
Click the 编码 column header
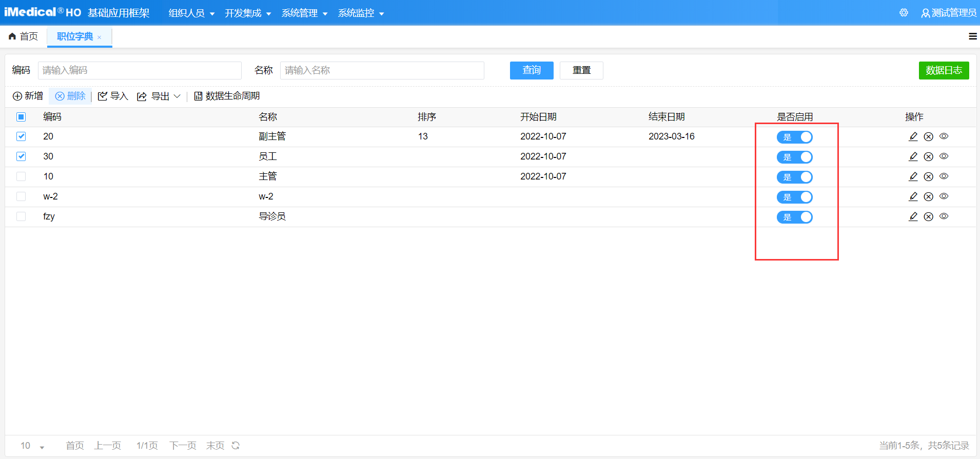coord(52,117)
